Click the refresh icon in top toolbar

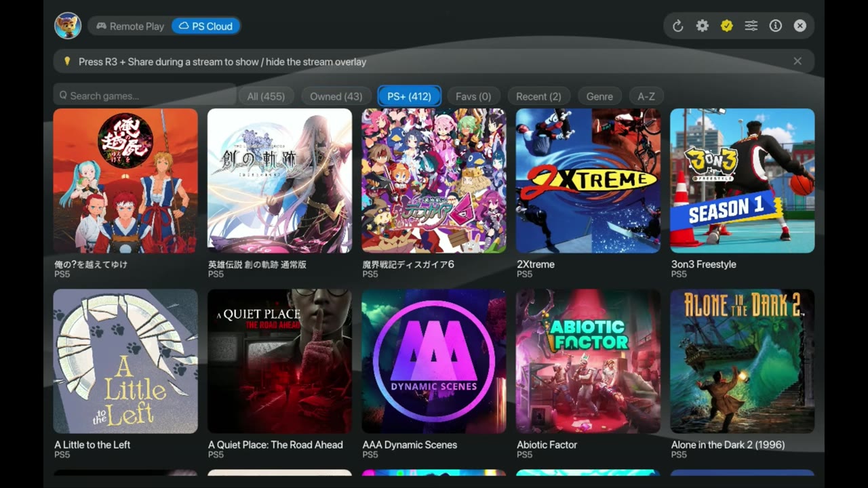click(x=677, y=26)
